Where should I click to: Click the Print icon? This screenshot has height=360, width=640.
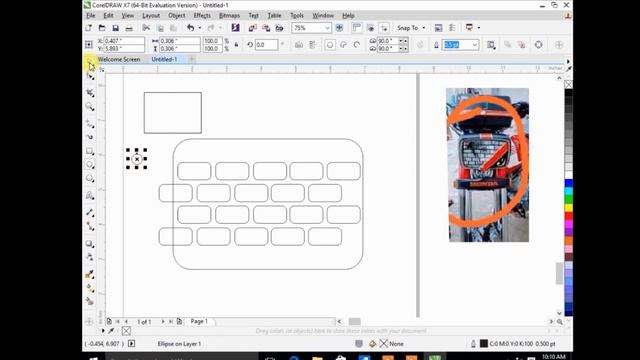pyautogui.click(x=129, y=28)
